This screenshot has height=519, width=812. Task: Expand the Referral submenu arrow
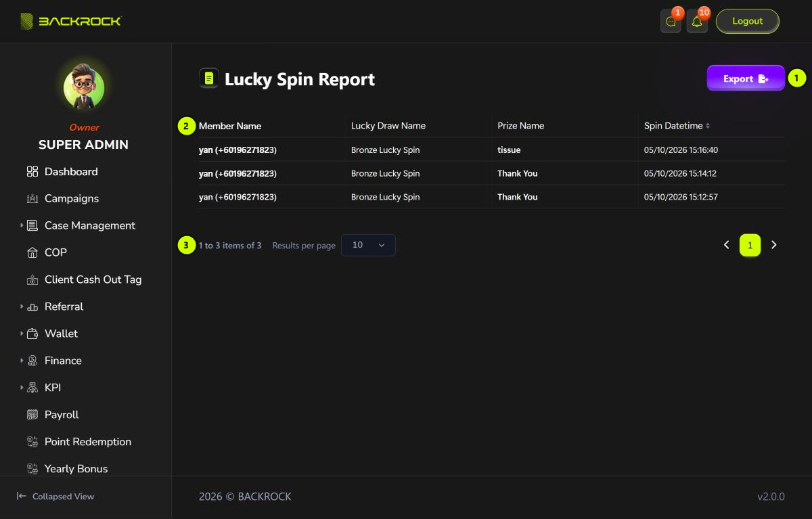[x=22, y=307]
